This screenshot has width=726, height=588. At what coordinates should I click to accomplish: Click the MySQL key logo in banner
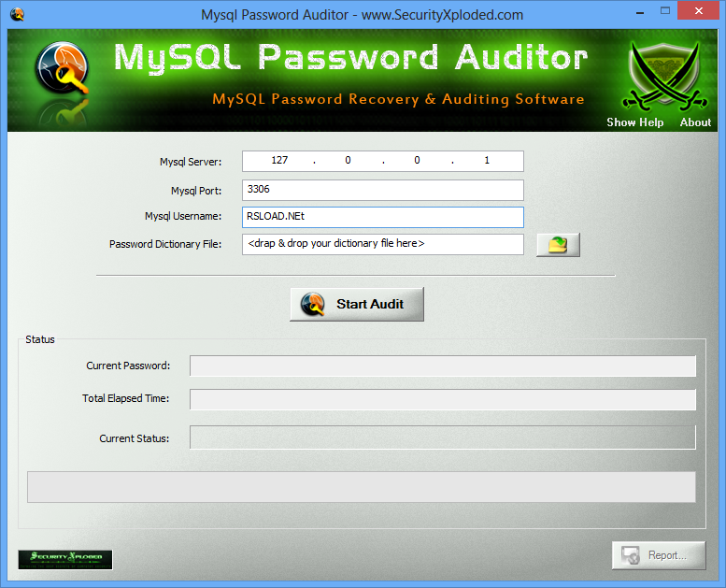tap(62, 68)
